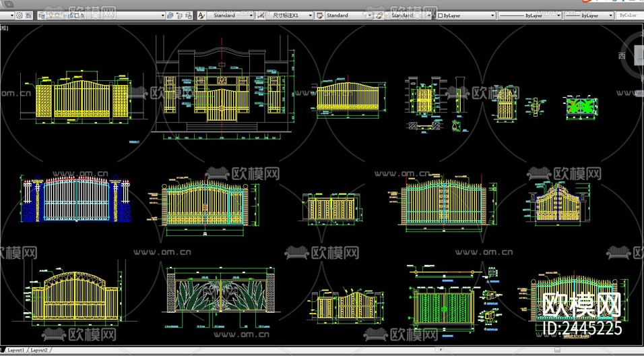
Task: Open the Text Style manager icon
Action: (x=201, y=16)
